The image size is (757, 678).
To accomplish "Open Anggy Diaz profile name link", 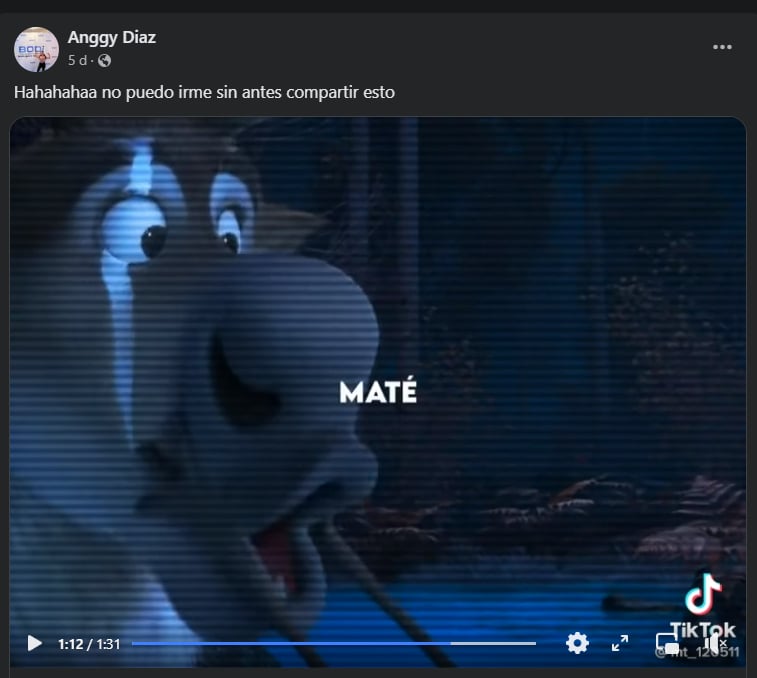I will pos(112,37).
